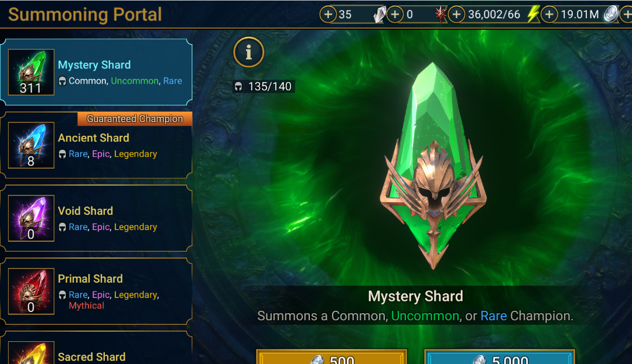
Task: Click the silver coin icon near 19.01M
Action: 611,15
